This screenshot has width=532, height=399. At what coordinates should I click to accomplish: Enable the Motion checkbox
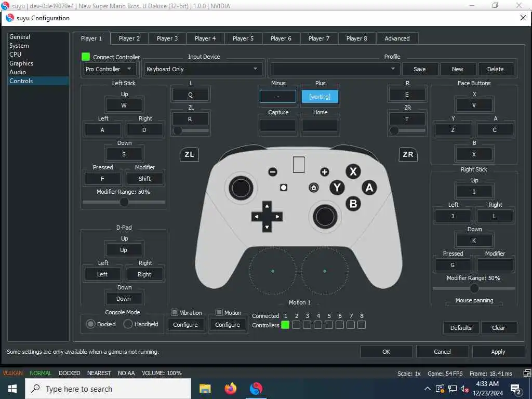click(219, 312)
